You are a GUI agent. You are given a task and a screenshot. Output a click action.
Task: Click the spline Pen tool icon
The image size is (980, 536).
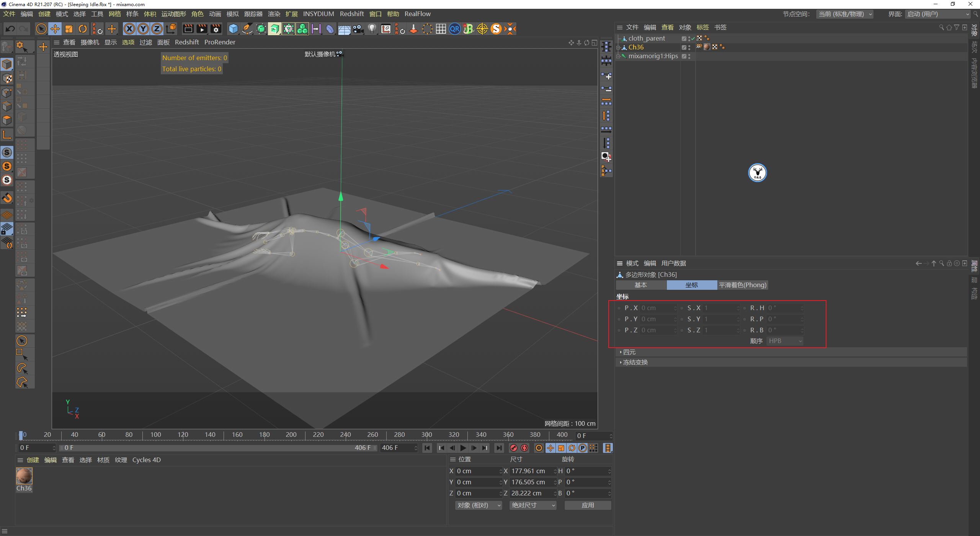[247, 29]
